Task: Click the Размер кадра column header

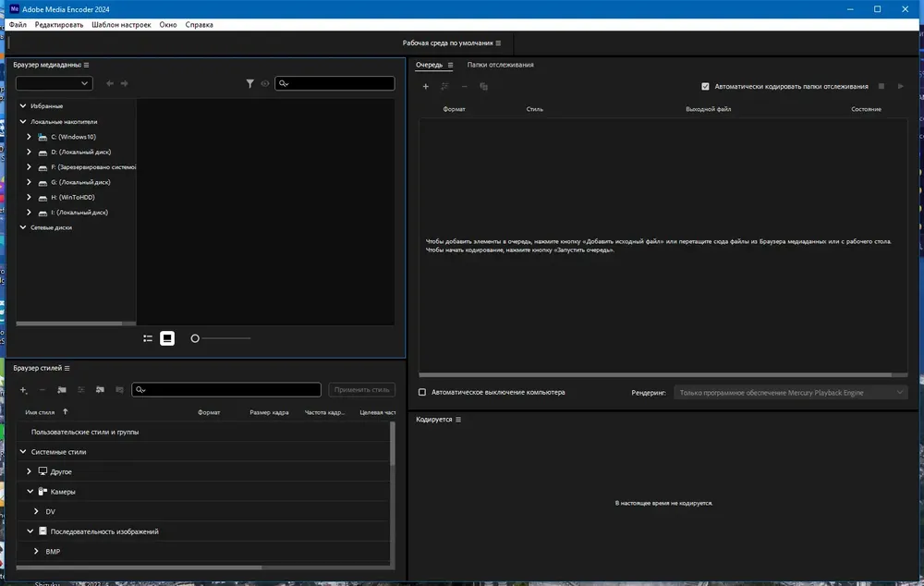Action: click(x=269, y=412)
